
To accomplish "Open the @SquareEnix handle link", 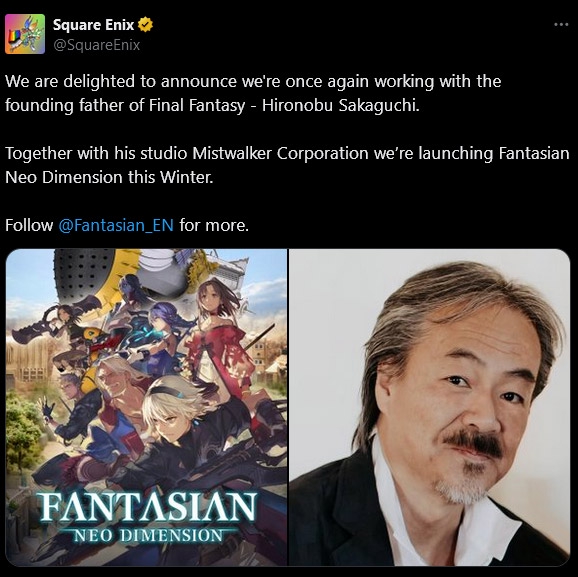I will tap(97, 45).
